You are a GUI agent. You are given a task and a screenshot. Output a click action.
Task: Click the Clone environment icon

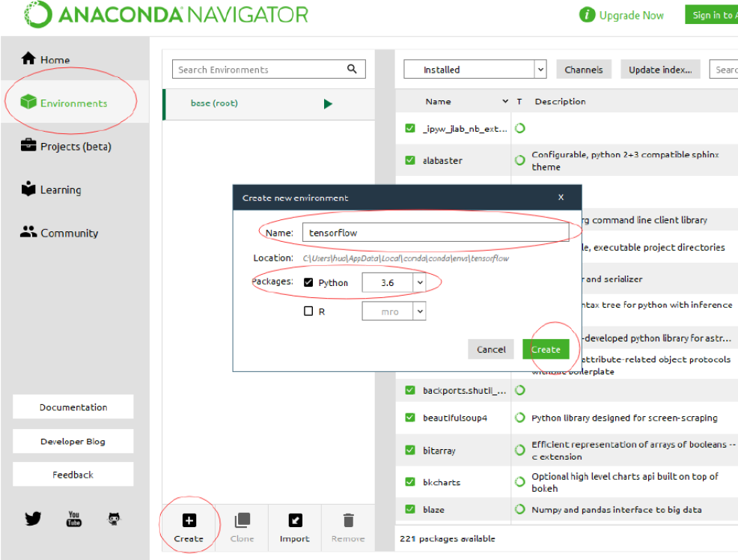(243, 520)
